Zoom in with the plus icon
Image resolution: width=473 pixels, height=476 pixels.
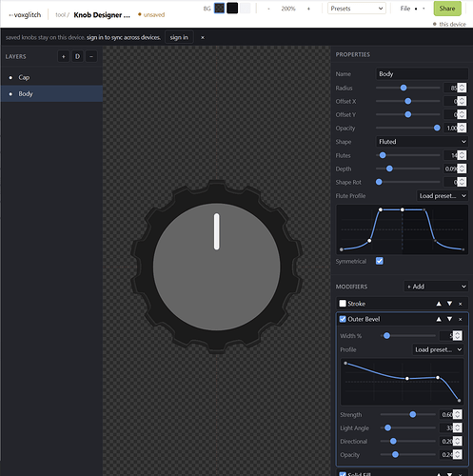point(308,9)
